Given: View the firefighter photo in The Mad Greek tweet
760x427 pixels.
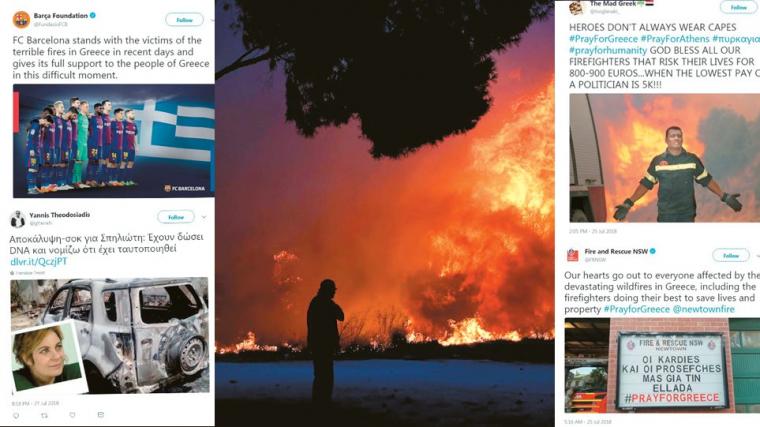Looking at the screenshot, I should click(x=665, y=158).
